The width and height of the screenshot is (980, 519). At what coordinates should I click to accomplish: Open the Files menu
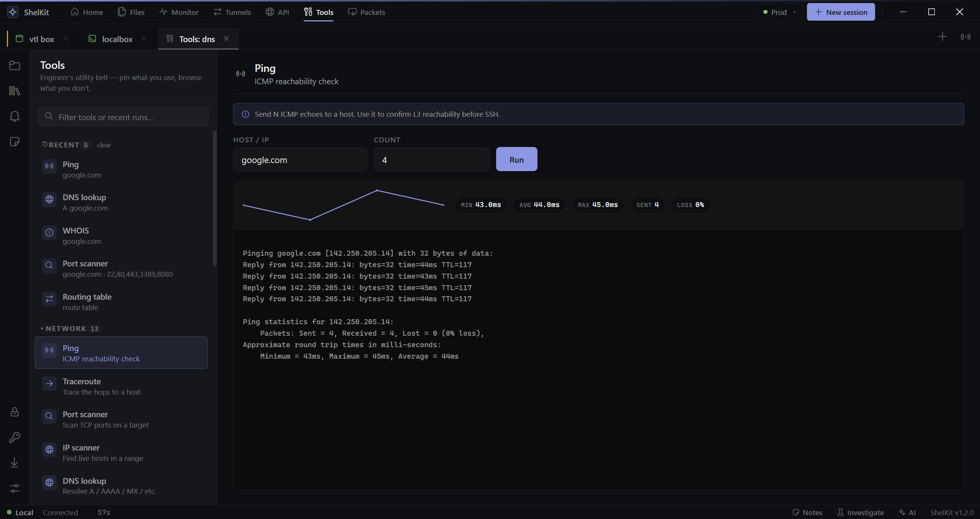pos(131,12)
